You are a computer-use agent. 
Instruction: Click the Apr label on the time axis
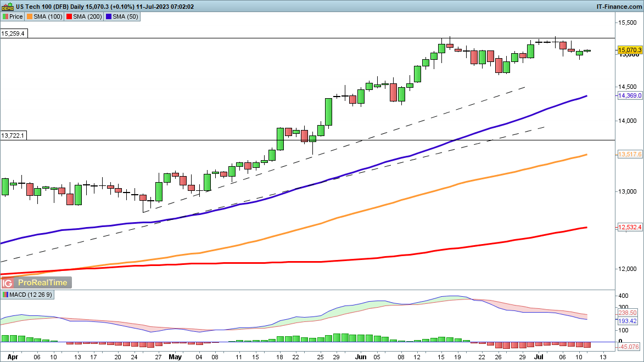click(13, 357)
